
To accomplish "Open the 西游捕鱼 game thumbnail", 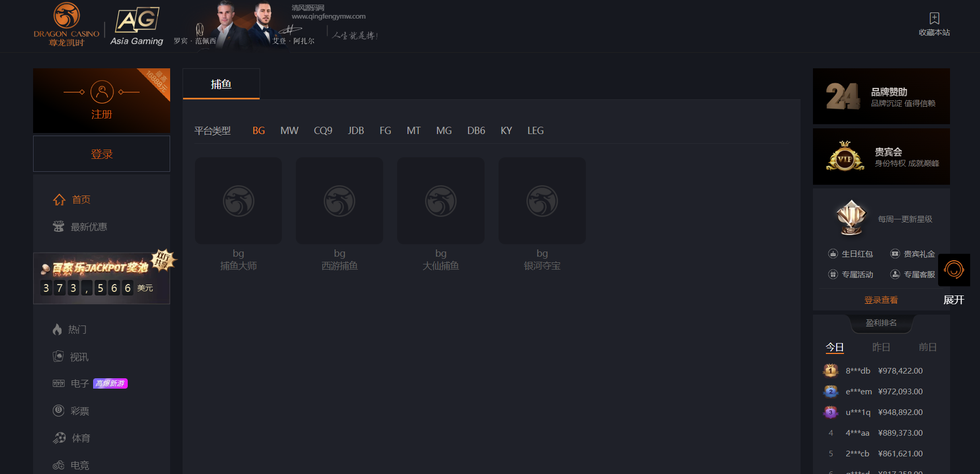I will [x=339, y=201].
